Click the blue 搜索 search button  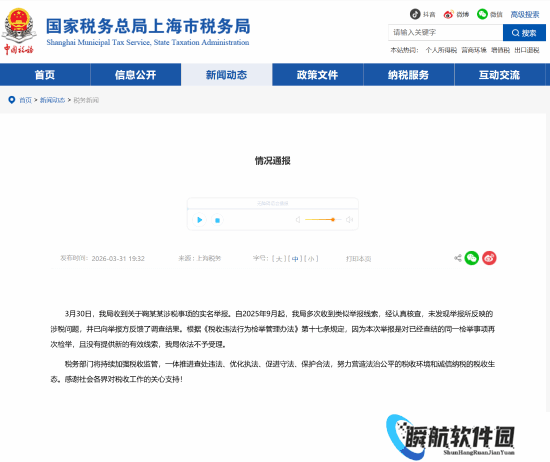pyautogui.click(x=524, y=33)
